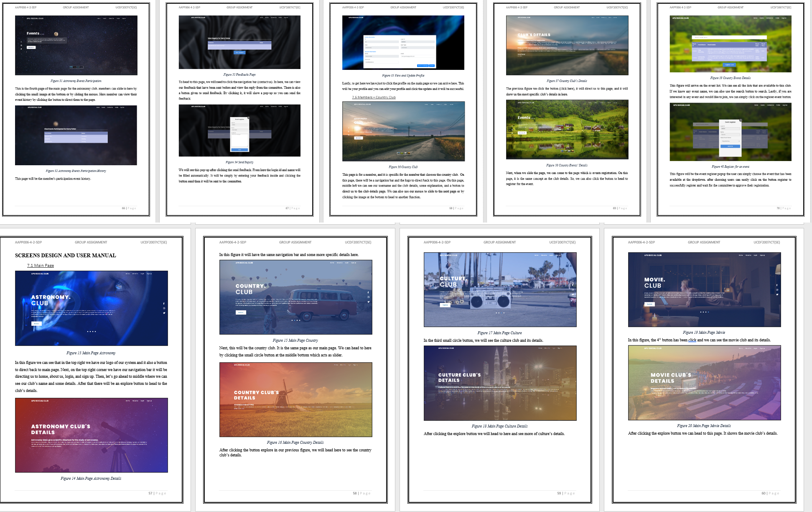Click the Astronomy Club's Details figure image
The image size is (812, 512).
[91, 435]
